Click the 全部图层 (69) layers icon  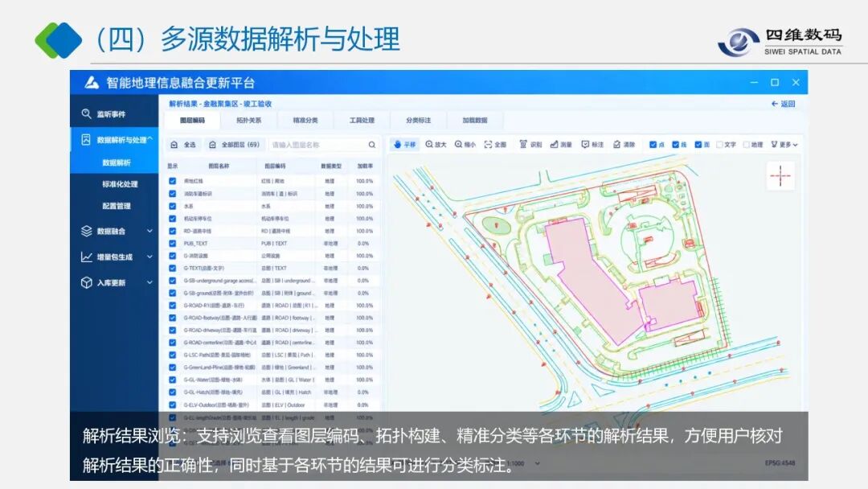coord(212,145)
